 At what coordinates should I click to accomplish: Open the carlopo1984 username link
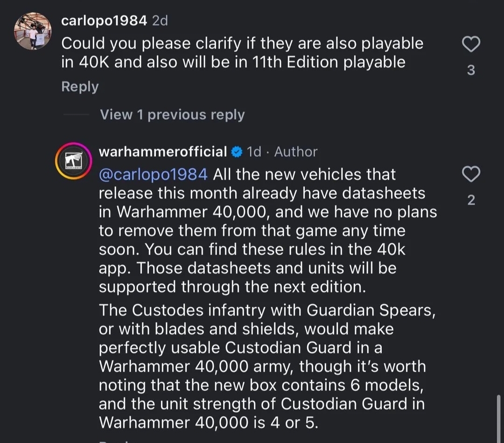[x=104, y=21]
